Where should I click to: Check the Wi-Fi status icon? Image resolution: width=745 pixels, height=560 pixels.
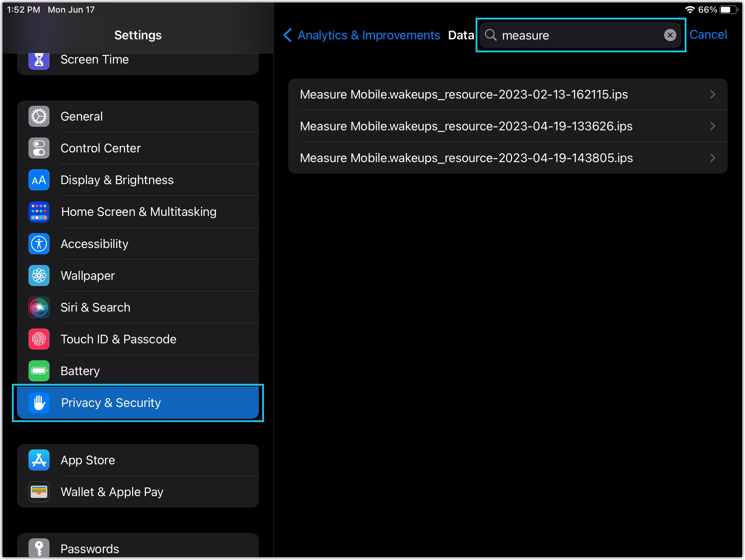(690, 10)
